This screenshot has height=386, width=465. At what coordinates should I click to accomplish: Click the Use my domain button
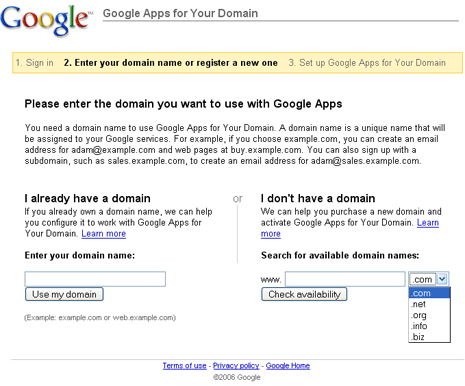(64, 294)
